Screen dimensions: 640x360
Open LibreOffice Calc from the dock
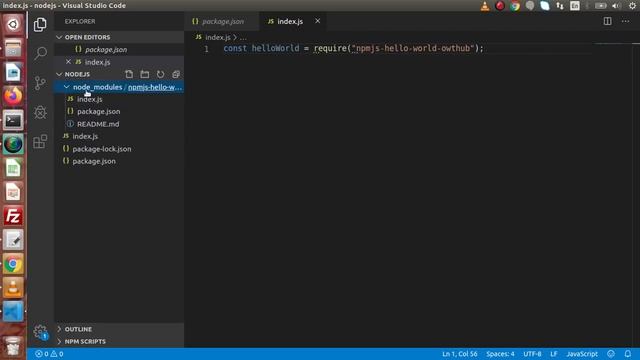[x=13, y=168]
